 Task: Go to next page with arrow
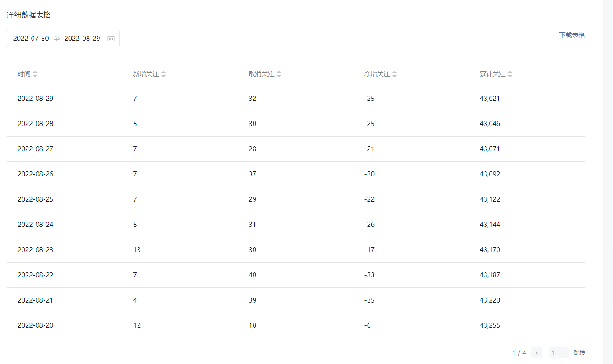click(x=536, y=353)
